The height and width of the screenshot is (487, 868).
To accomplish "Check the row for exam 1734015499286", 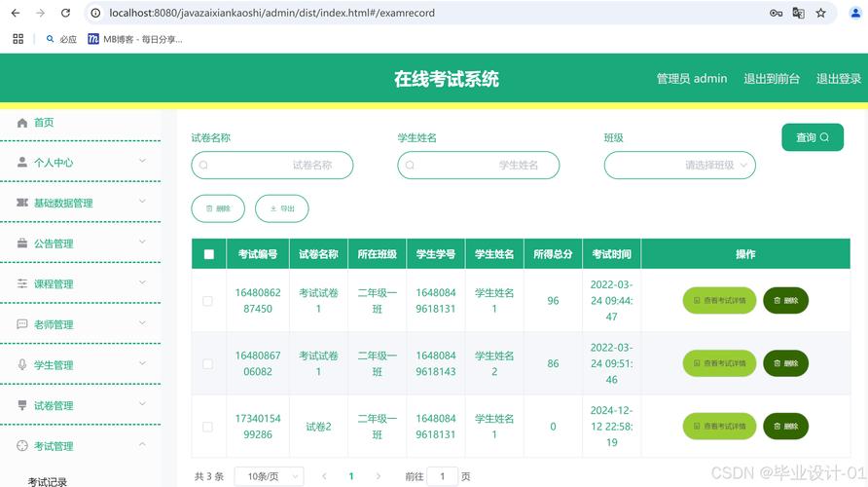I will pyautogui.click(x=207, y=427).
